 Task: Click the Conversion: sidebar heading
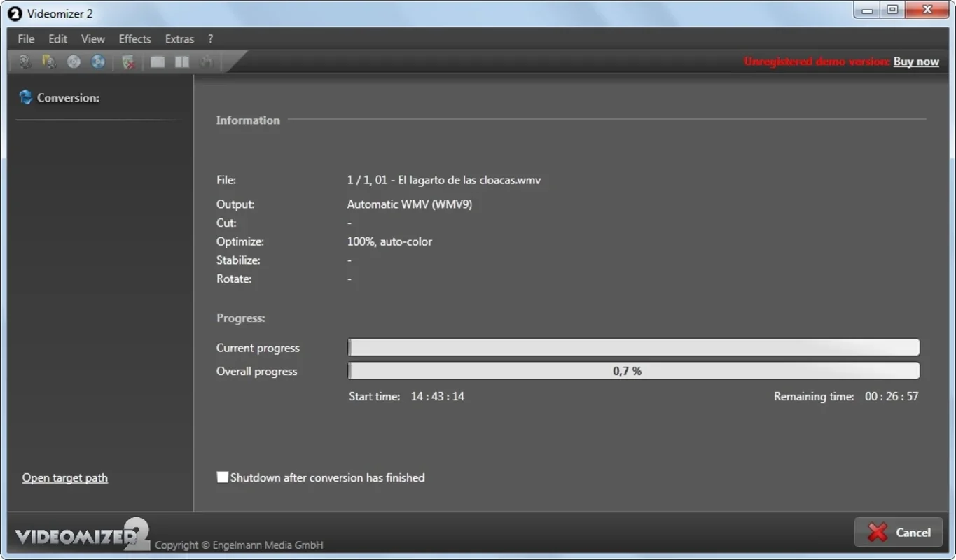pyautogui.click(x=68, y=98)
